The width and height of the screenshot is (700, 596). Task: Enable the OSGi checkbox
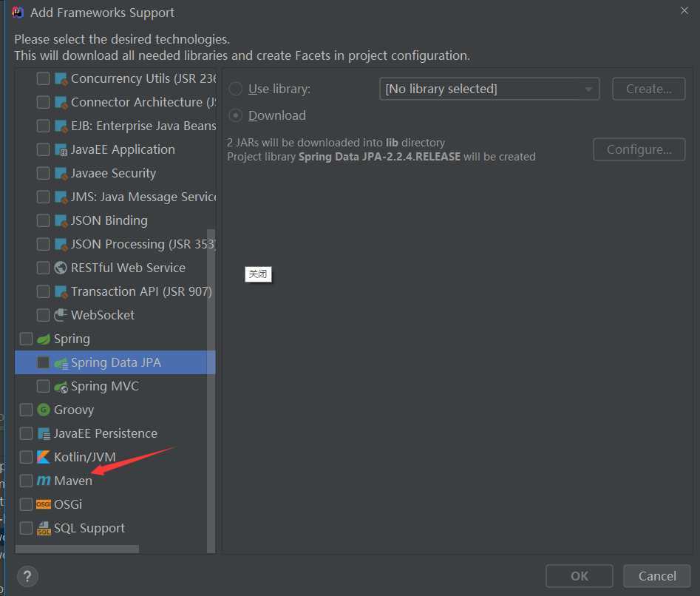(27, 504)
